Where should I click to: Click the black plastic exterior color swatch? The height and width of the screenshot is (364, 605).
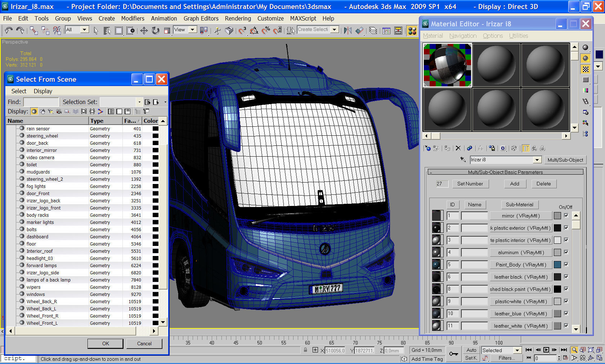pos(557,228)
